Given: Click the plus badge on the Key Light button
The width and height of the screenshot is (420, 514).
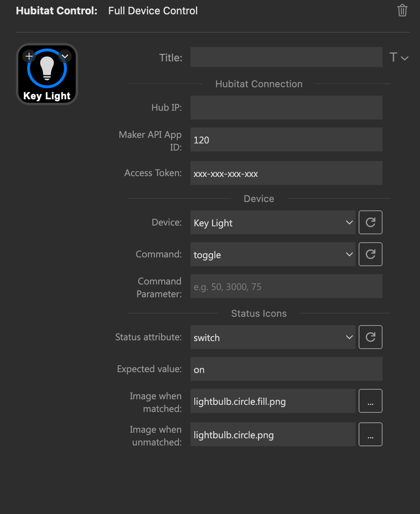Looking at the screenshot, I should pos(29,56).
